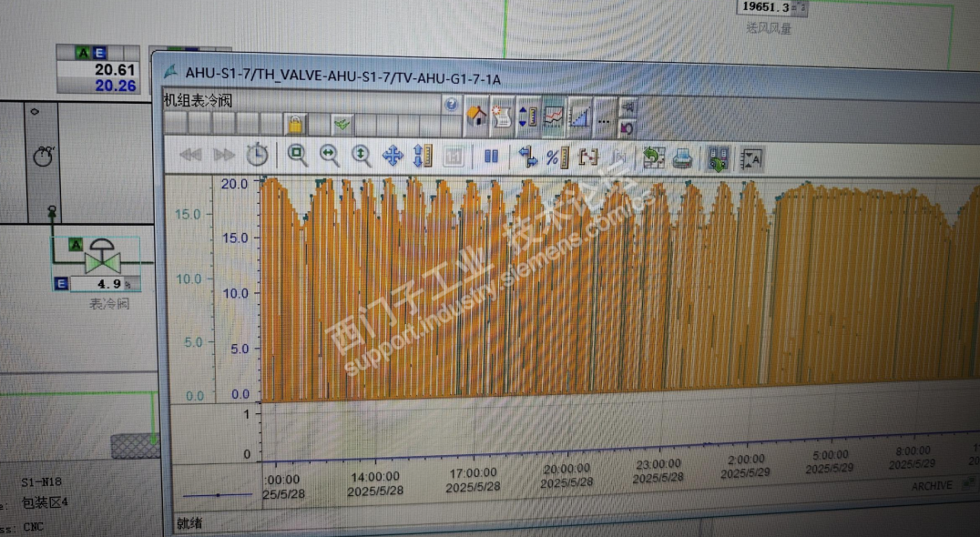Click the 送风风量 label

[x=769, y=28]
